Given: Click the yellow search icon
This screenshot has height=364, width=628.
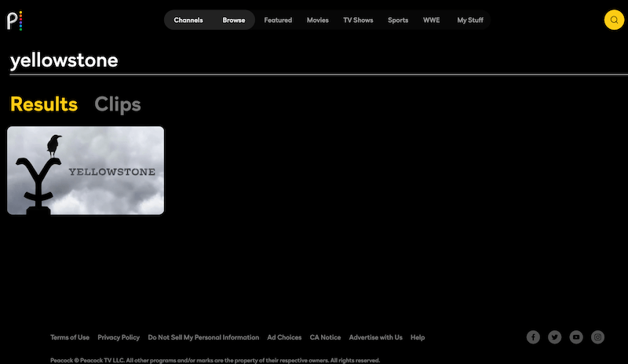Looking at the screenshot, I should click(x=614, y=20).
